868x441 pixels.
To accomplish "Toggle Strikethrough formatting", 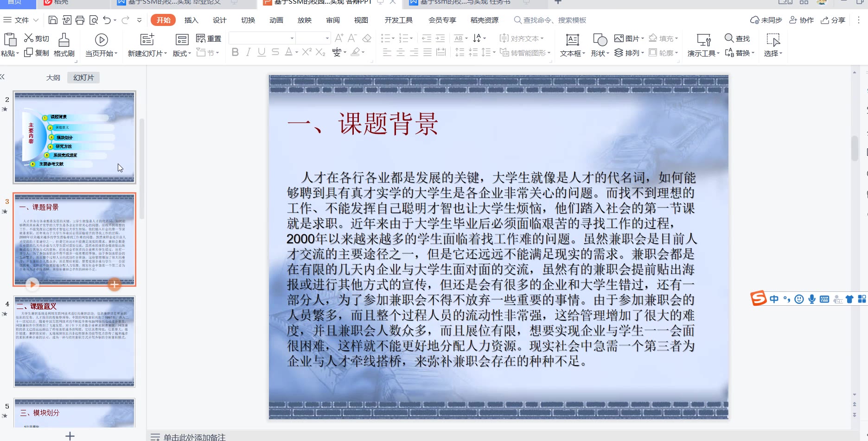I will tap(275, 52).
